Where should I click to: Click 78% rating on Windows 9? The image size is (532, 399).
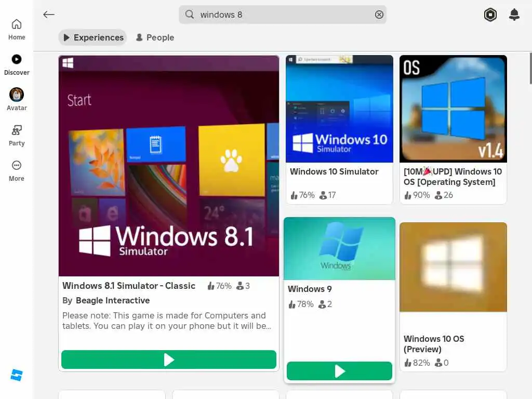pyautogui.click(x=301, y=304)
